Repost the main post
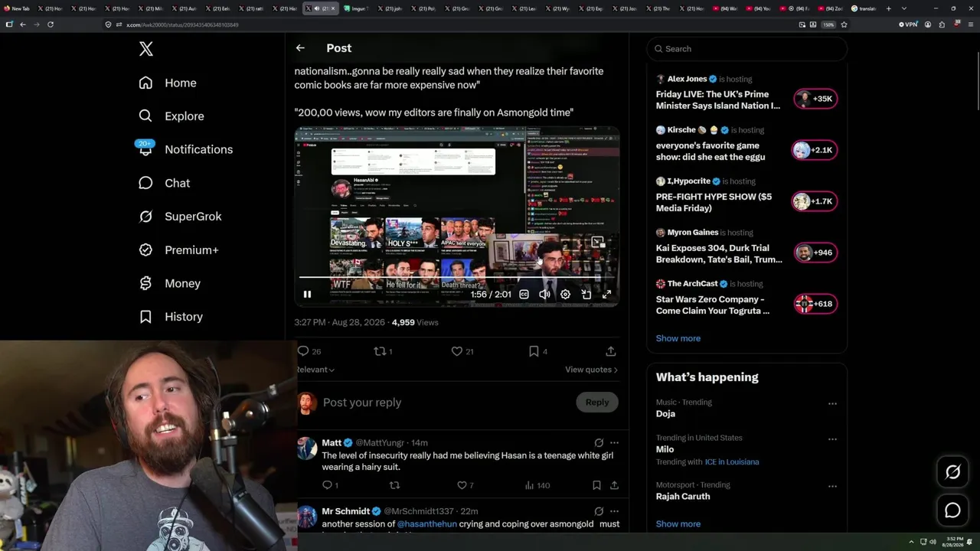 click(383, 351)
